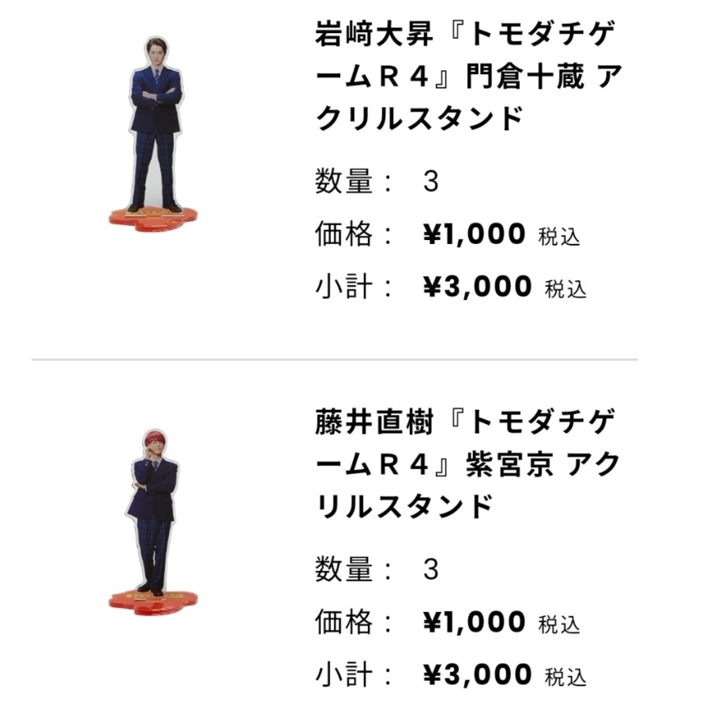The height and width of the screenshot is (728, 728).
Task: Click the ¥3,000 subtotal for 紫宮京 stand
Action: coord(477,675)
